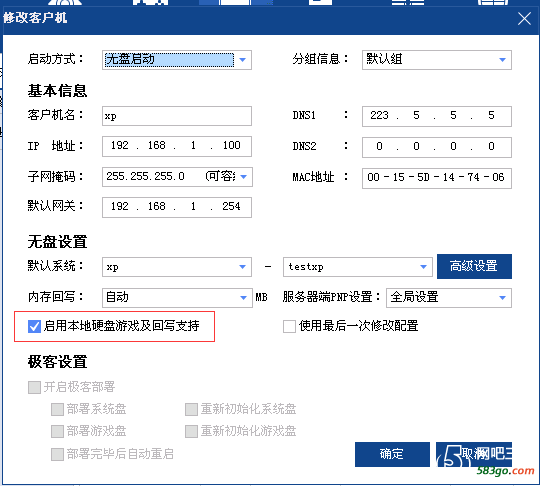The height and width of the screenshot is (486, 540).
Task: Expand the 服务器端PNP设置 dropdown
Action: point(449,298)
